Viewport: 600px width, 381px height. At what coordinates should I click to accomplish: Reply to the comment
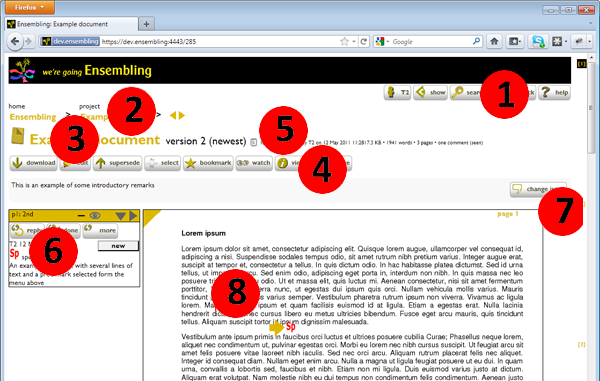click(x=28, y=231)
